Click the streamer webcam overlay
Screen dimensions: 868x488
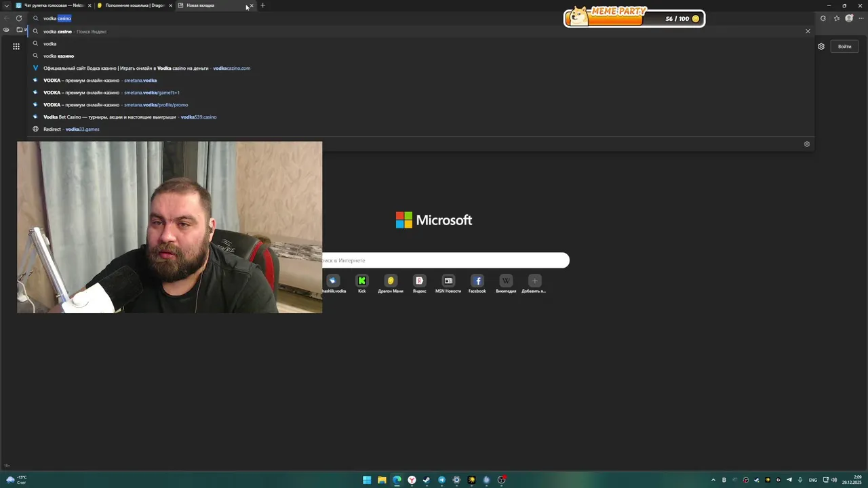(170, 227)
